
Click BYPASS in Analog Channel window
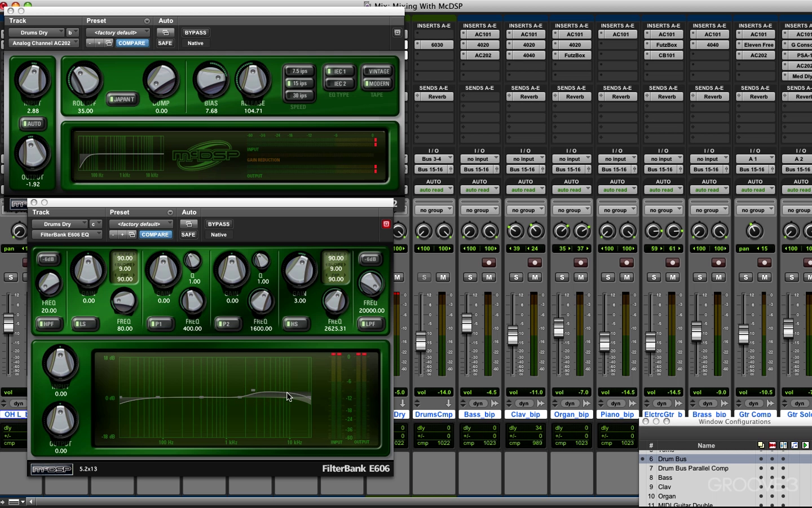(x=196, y=33)
